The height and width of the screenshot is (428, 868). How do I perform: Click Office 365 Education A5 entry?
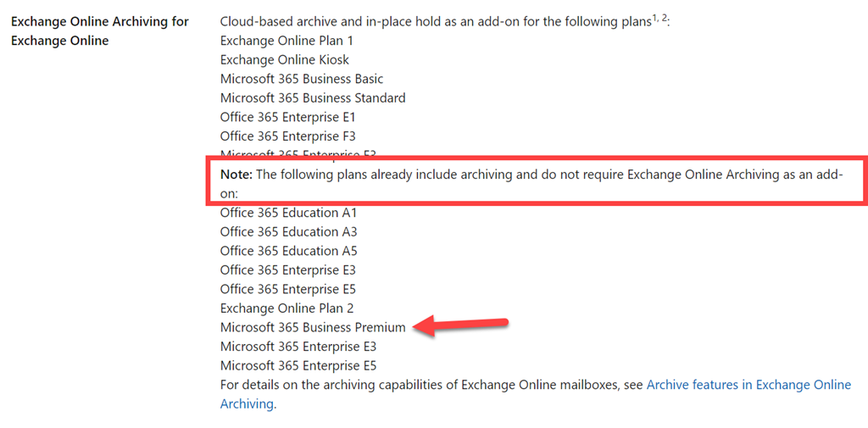288,251
